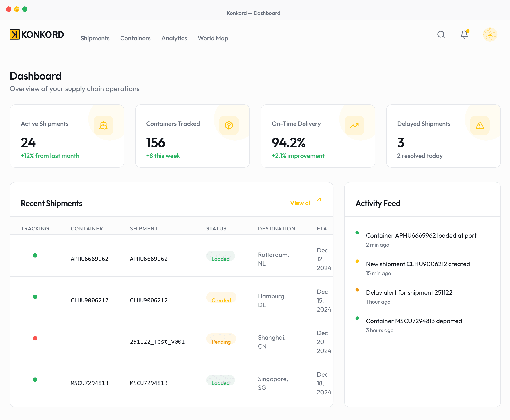This screenshot has height=420, width=510.
Task: Select the Pending status badge
Action: coord(221,342)
